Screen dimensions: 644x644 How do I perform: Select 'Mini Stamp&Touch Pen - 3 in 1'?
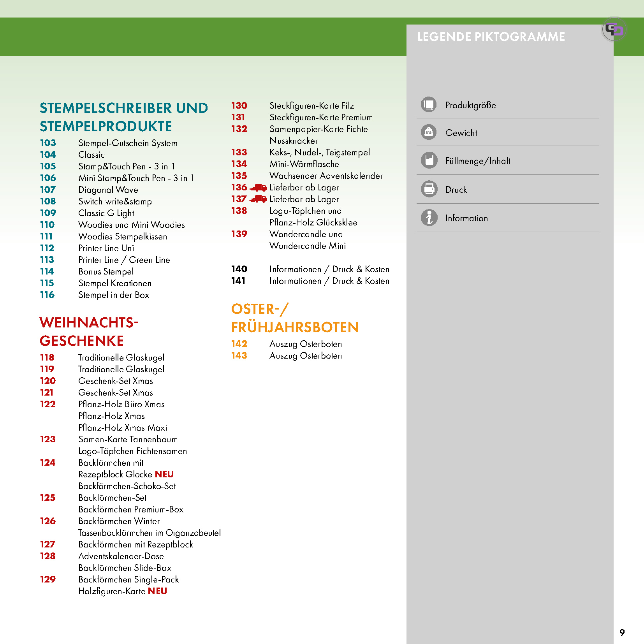(x=136, y=178)
